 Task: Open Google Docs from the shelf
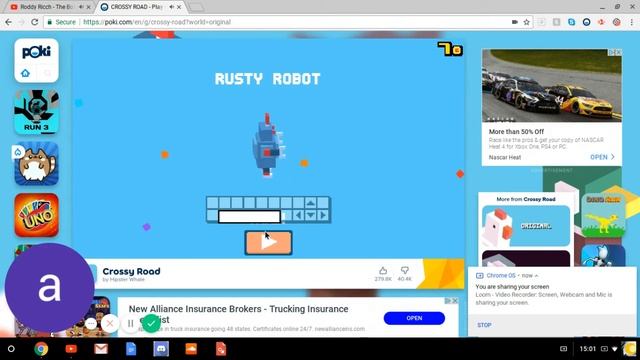131,349
